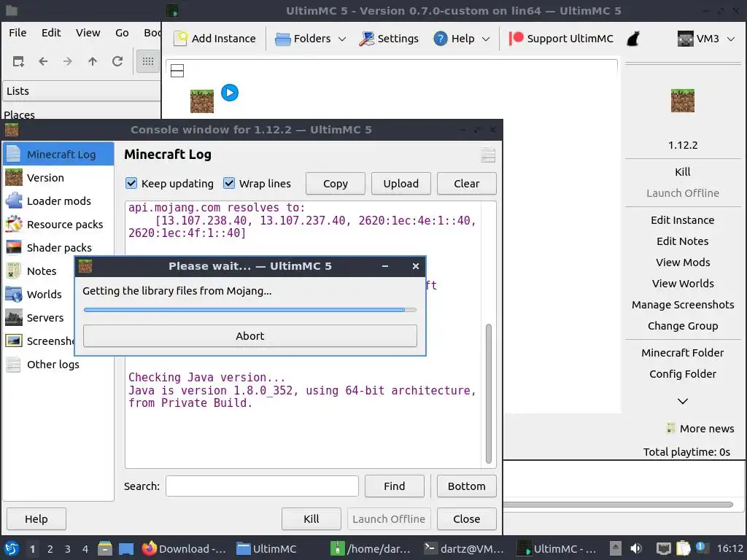Open Go menu in file manager
Screen dimensions: 747x560
[122, 33]
